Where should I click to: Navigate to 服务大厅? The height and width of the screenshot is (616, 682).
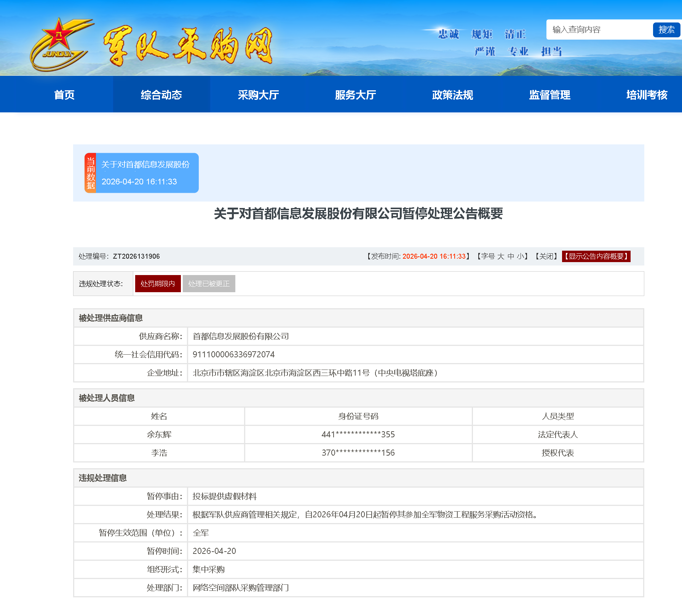click(x=355, y=95)
